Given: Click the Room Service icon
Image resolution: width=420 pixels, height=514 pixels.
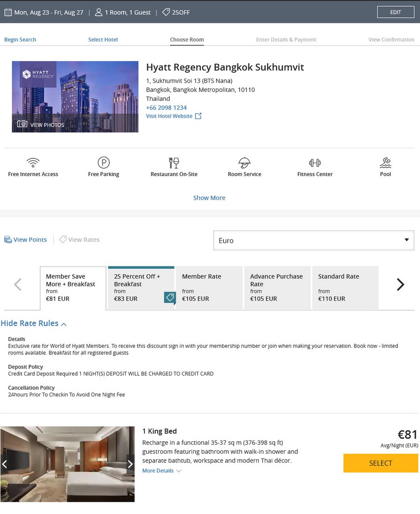Looking at the screenshot, I should click(x=245, y=163).
